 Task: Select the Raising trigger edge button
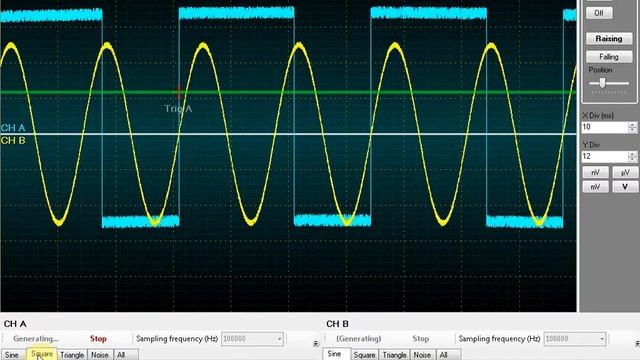[609, 39]
